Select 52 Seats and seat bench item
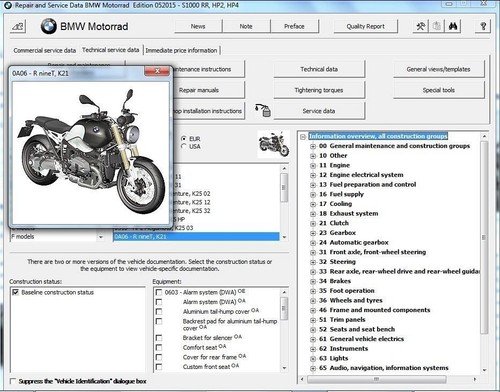The height and width of the screenshot is (392, 500). [x=357, y=329]
